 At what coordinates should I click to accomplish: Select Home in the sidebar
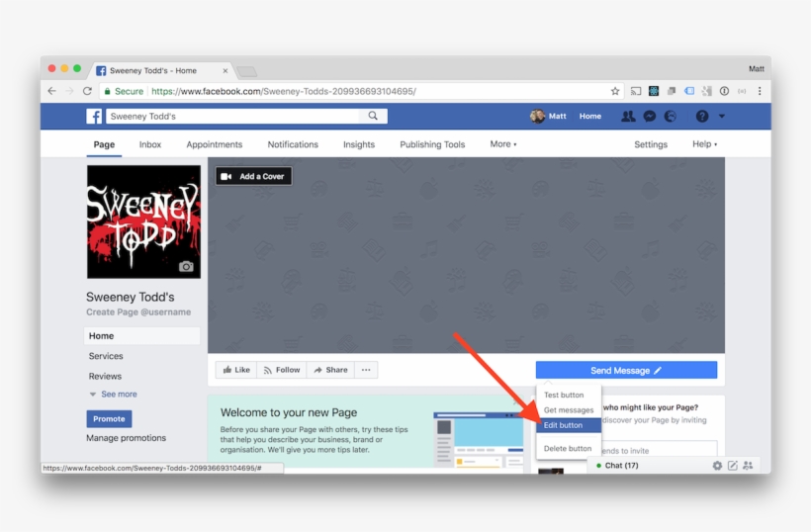141,336
